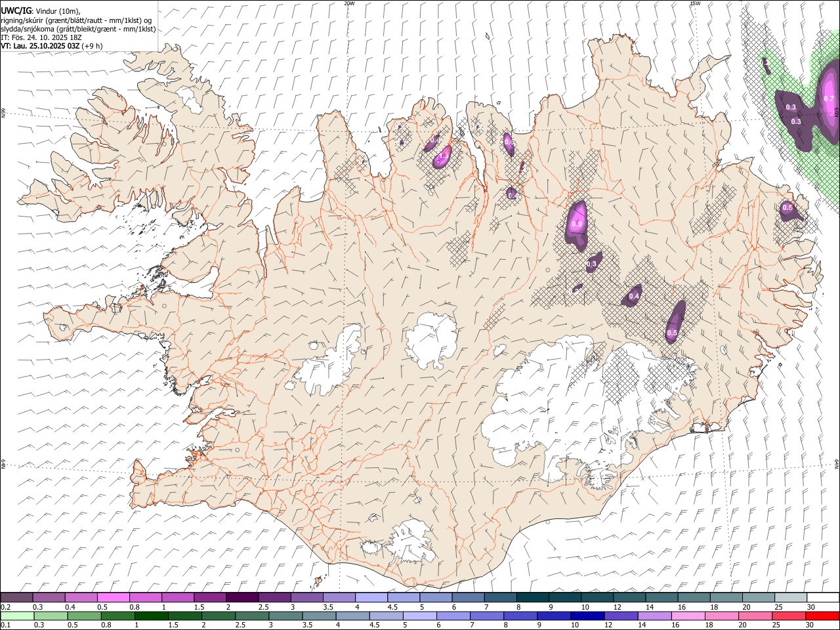The image size is (840, 630).
Task: Pick the 4 lavender swatch in snow legend
Action: click(x=371, y=597)
